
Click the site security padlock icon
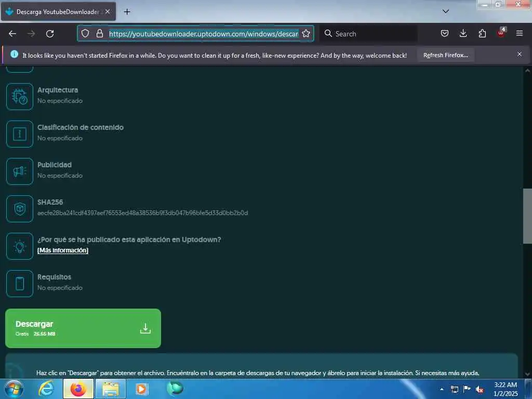point(99,34)
